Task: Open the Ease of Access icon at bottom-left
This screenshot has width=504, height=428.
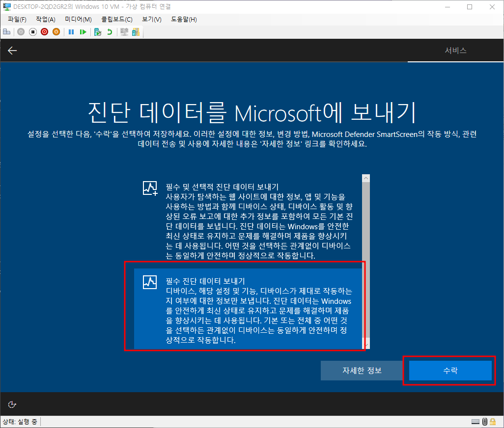Action: 12,404
